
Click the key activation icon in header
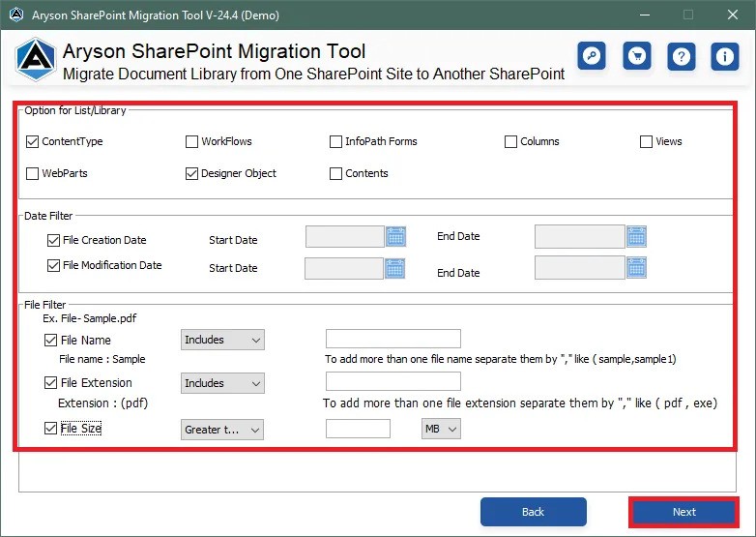click(x=592, y=56)
